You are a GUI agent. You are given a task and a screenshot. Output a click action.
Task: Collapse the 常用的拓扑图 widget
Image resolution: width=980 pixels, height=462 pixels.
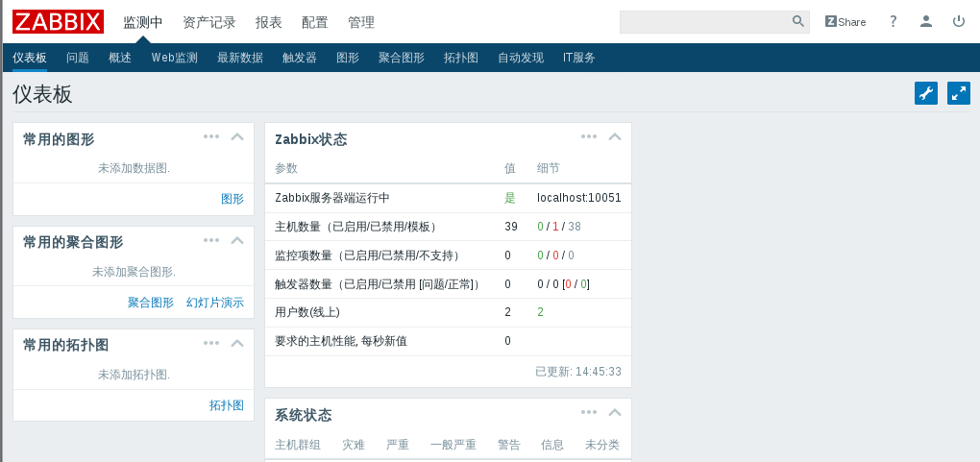pos(237,343)
